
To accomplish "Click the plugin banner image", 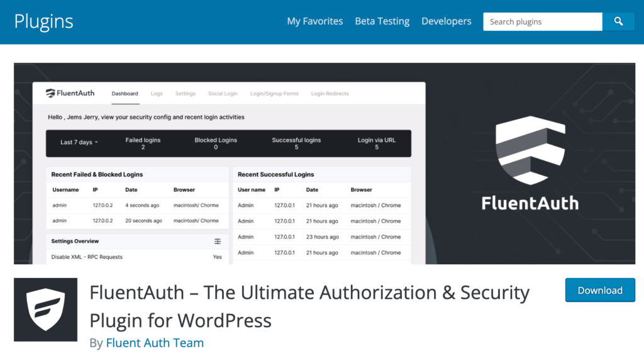I will pos(325,164).
